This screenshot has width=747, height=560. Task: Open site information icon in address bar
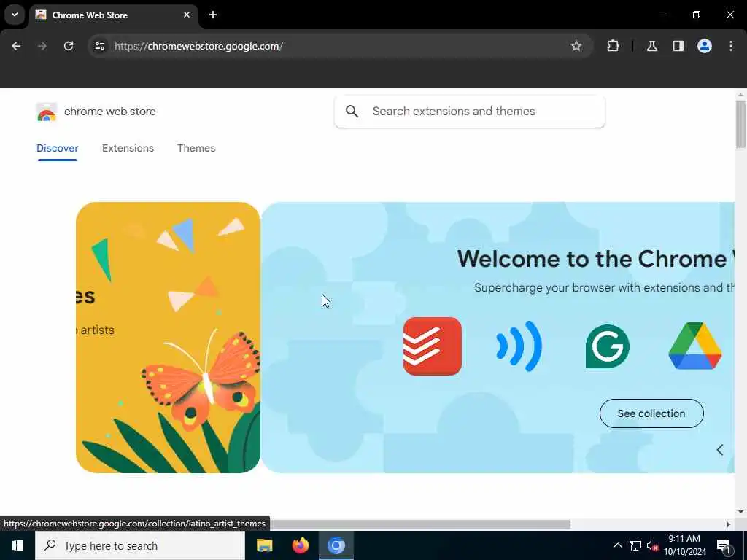point(99,46)
